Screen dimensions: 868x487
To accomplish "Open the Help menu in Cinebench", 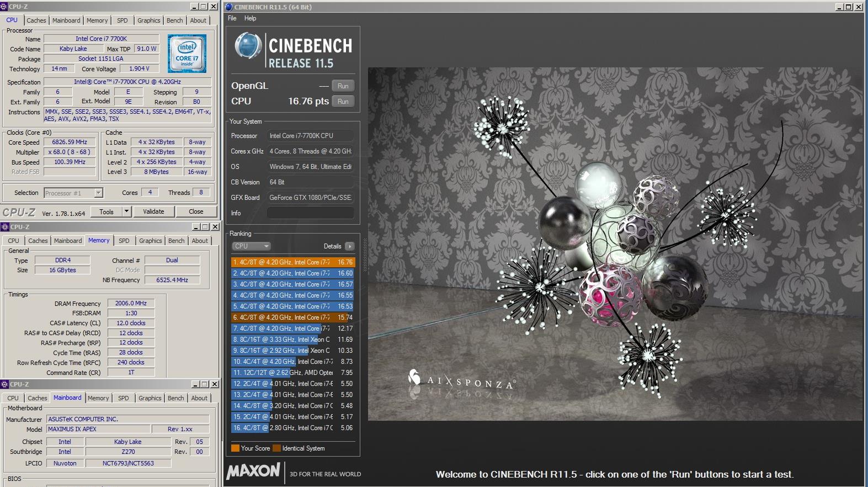I will [x=251, y=18].
